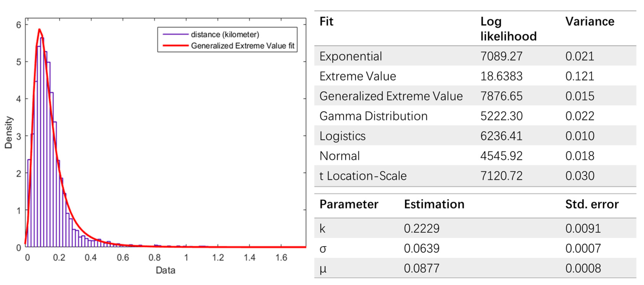Select the Gamma Distribution row name
The height and width of the screenshot is (285, 644).
click(373, 116)
